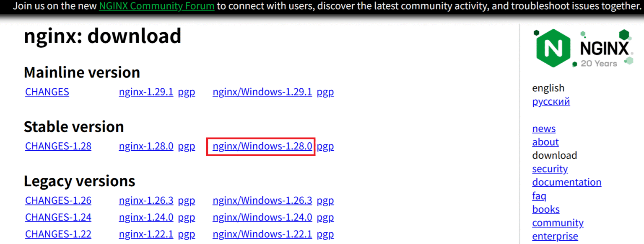Screen dimensions: 644x244
Task: Open the NGINX Community Forum announcement link
Action: point(156,6)
